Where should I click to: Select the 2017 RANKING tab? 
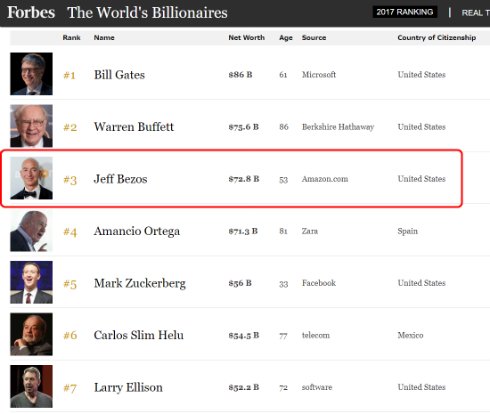[405, 12]
